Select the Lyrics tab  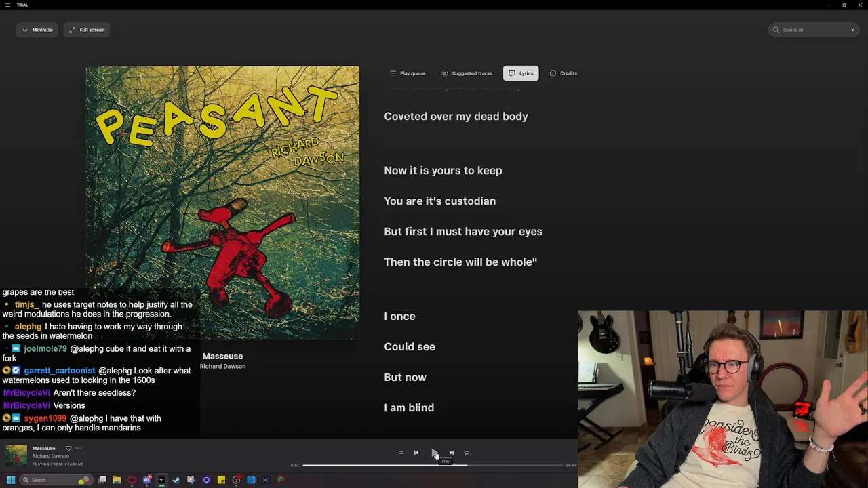[x=521, y=73]
